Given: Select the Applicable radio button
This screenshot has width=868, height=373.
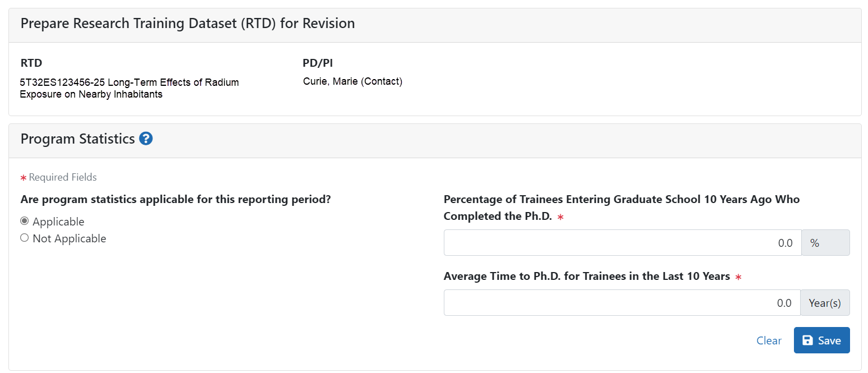Looking at the screenshot, I should 24,221.
